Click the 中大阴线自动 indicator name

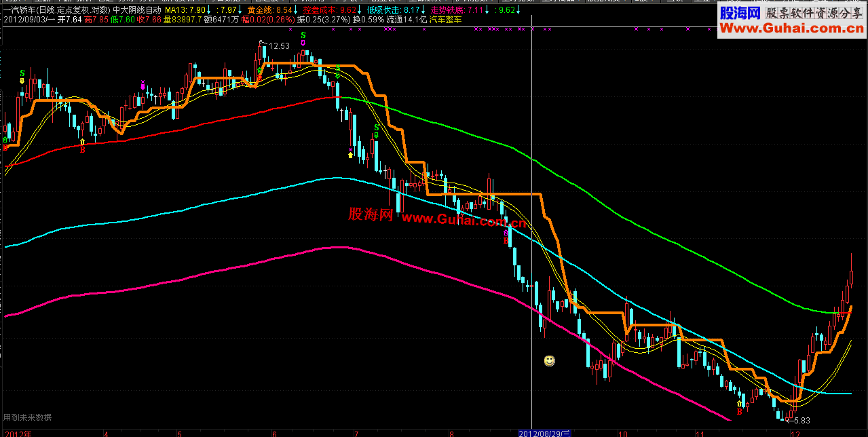tap(137, 11)
